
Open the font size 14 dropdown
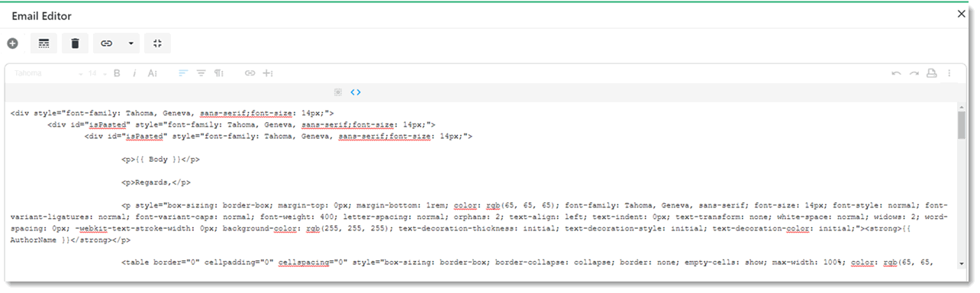[97, 73]
